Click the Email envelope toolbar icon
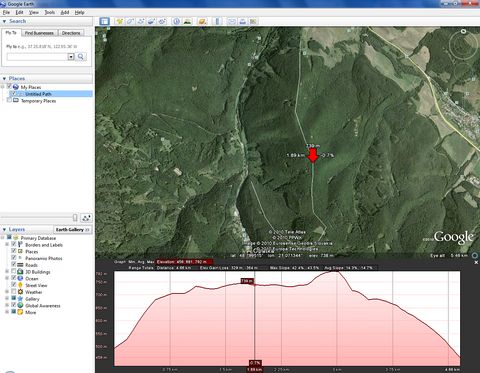Screen dimensions: 480x373 [232, 21]
